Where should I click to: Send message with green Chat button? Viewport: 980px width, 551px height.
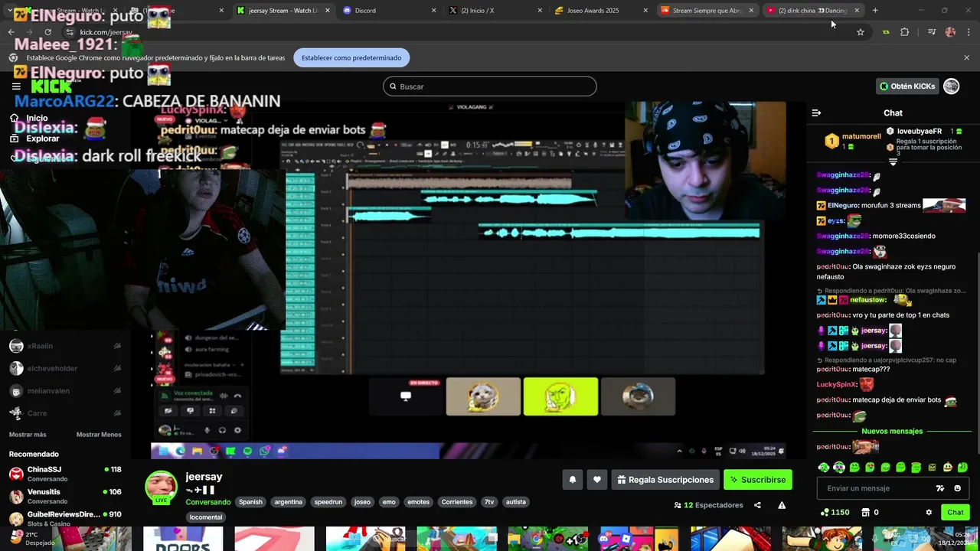click(955, 513)
